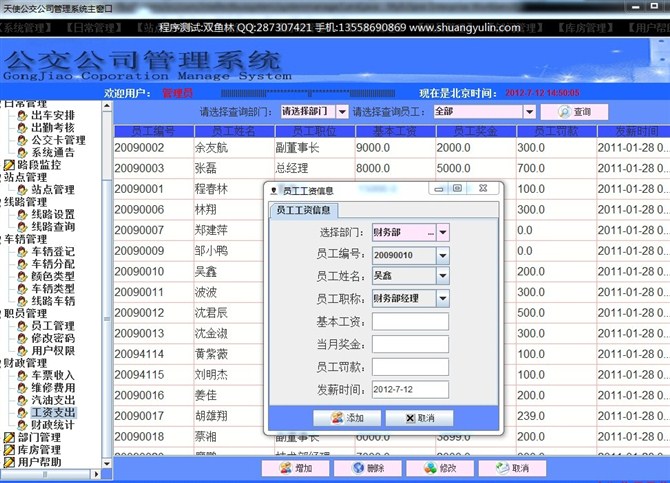Click the 汽油支出 icon
This screenshot has height=483, width=670.
pyautogui.click(x=23, y=400)
